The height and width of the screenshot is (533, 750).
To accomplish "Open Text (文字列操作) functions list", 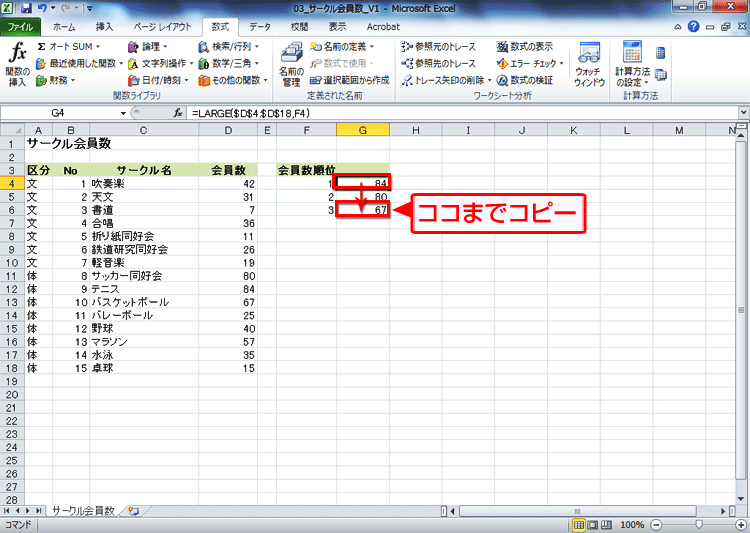I will point(161,63).
